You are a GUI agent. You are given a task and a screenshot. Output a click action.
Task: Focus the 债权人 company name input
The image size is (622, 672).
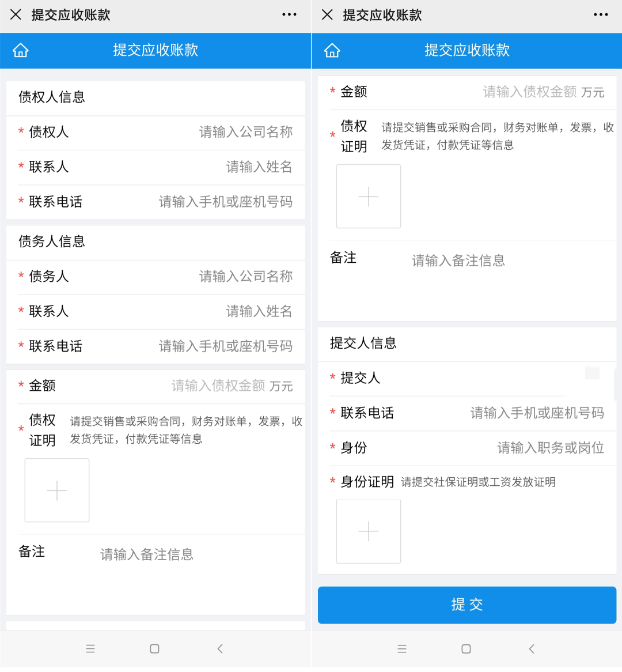(245, 133)
